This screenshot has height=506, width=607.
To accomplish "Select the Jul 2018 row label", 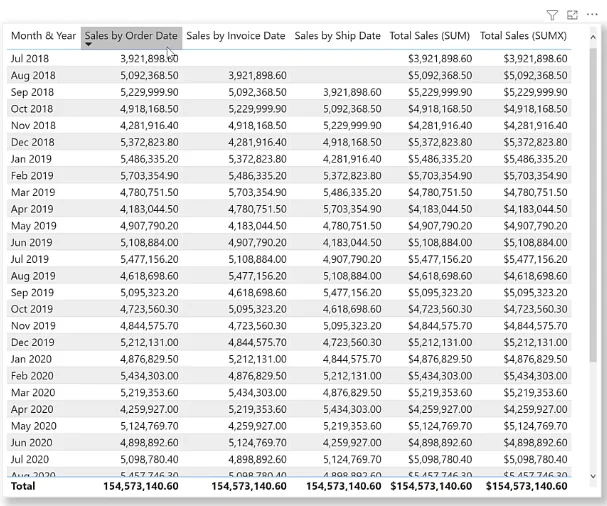I will point(30,59).
